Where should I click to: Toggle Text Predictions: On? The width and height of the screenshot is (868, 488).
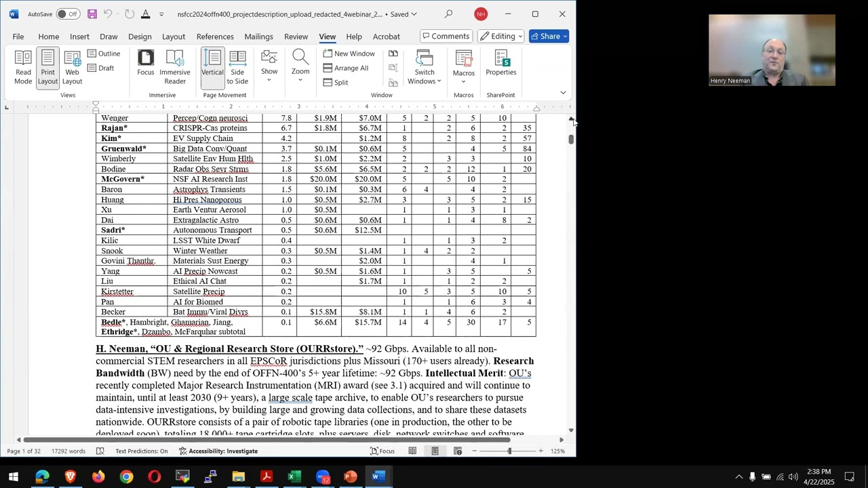point(141,451)
